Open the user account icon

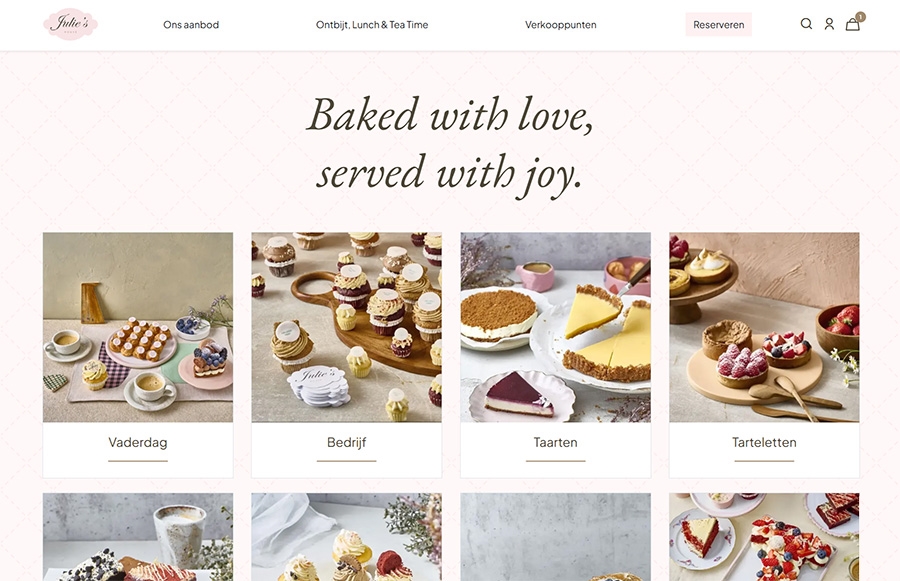tap(829, 24)
